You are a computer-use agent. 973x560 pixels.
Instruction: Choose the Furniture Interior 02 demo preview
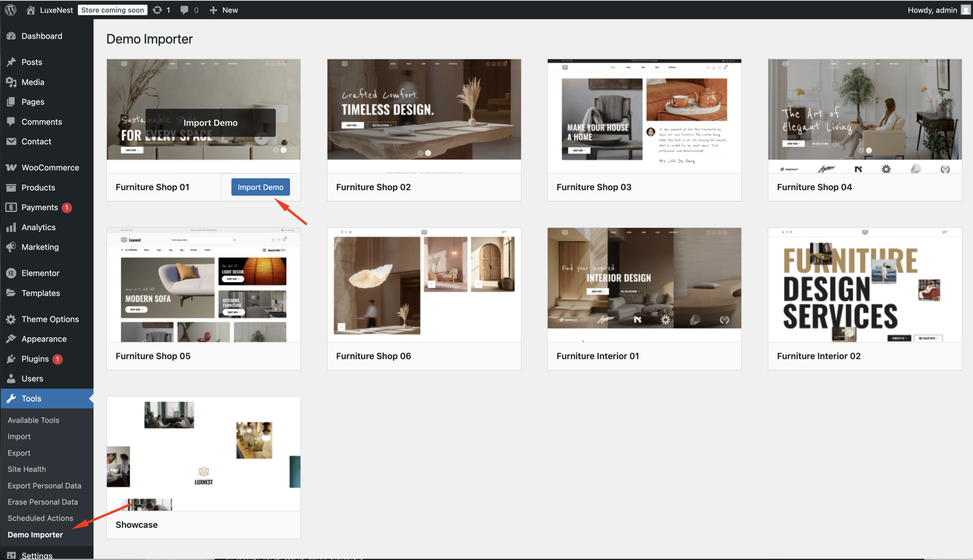pyautogui.click(x=864, y=284)
